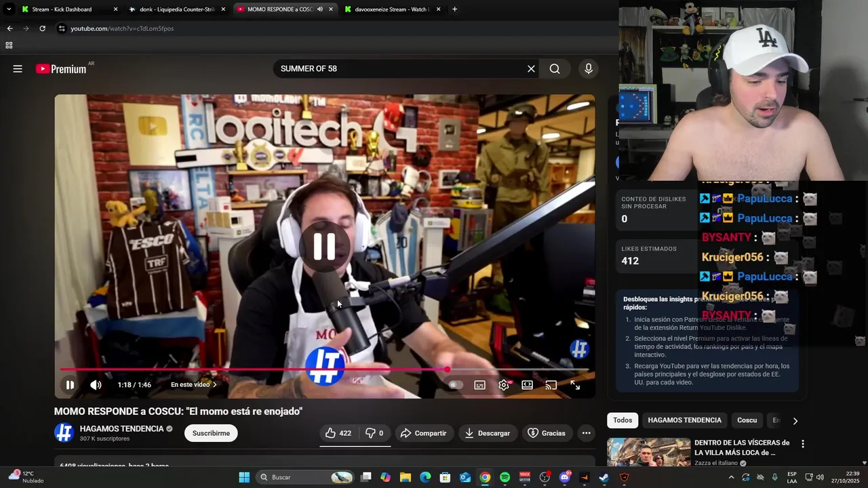
Task: Open 'DENTRO DE LAS VÍSCERAS' video title
Action: [x=742, y=447]
